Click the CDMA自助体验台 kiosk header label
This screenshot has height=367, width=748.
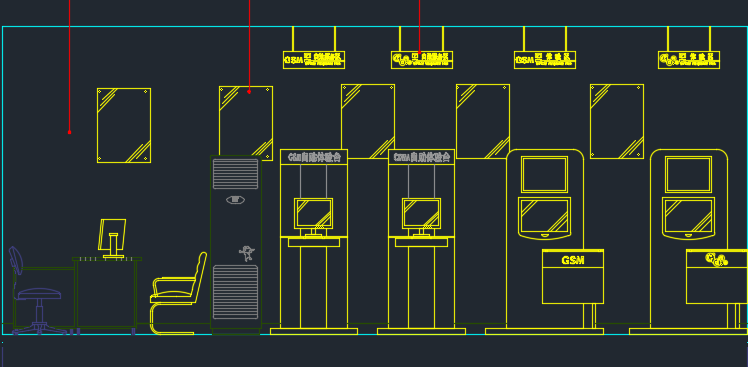[422, 157]
